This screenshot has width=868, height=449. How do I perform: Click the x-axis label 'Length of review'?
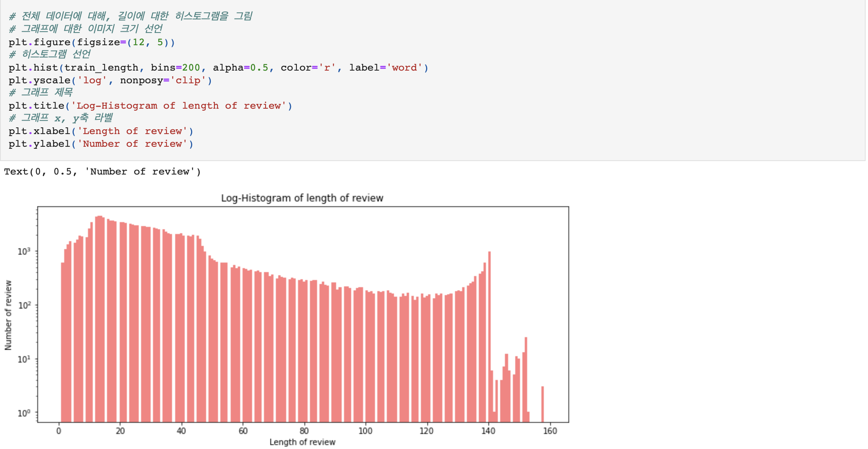(302, 442)
